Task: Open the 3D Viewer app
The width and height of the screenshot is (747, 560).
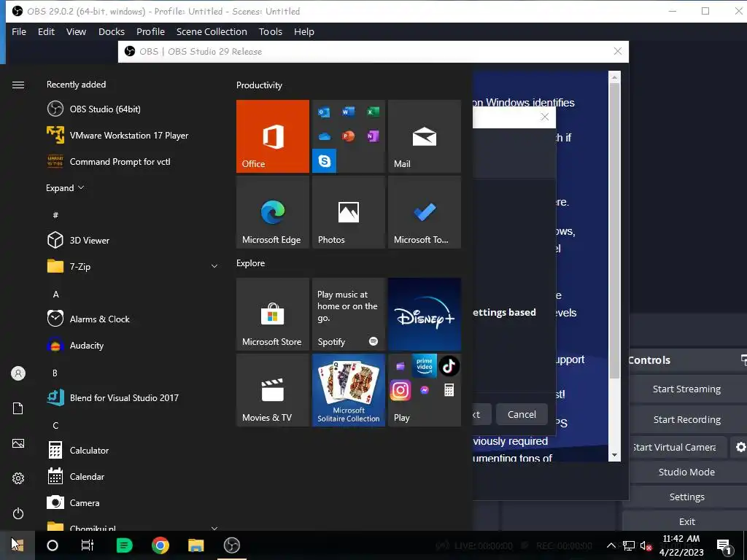Action: pos(131,240)
